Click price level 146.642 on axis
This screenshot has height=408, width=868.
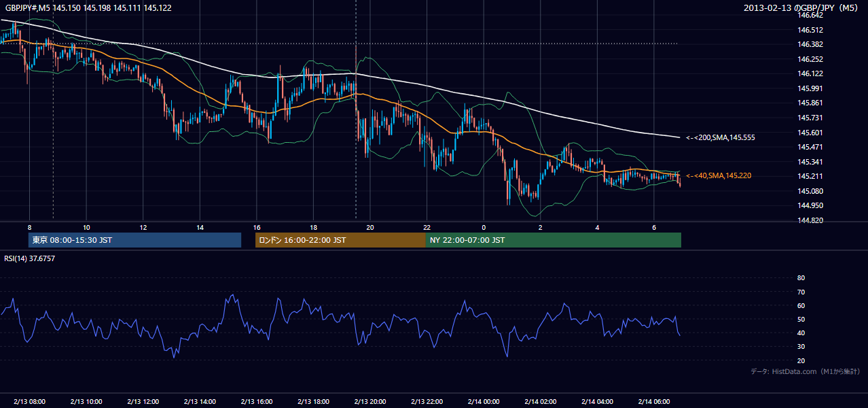pos(810,15)
